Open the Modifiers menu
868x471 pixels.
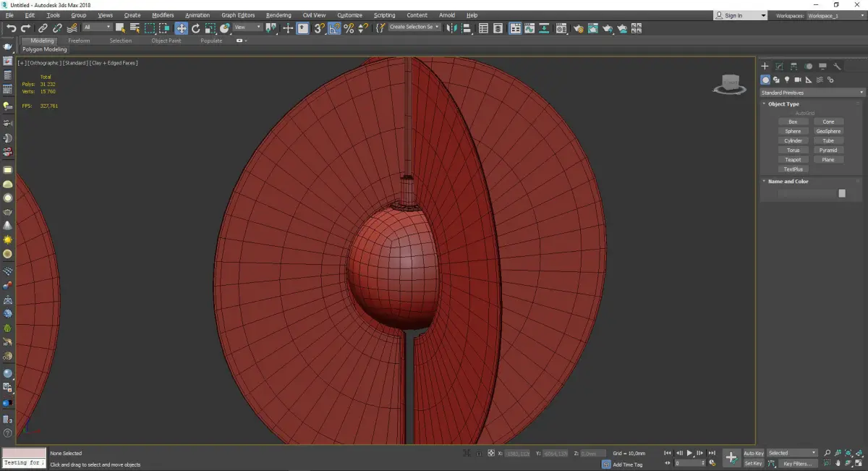[x=163, y=15]
